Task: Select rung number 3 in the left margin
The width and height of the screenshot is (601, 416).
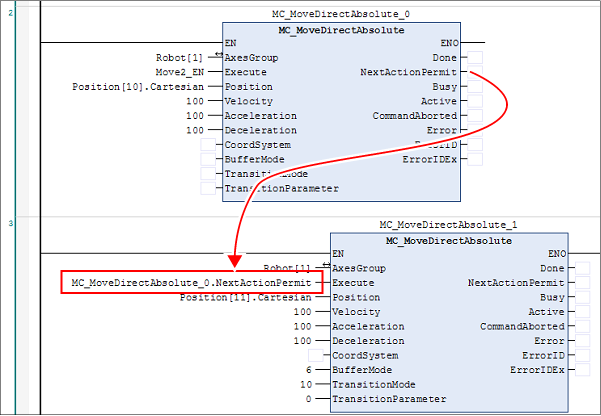Action: [x=11, y=221]
